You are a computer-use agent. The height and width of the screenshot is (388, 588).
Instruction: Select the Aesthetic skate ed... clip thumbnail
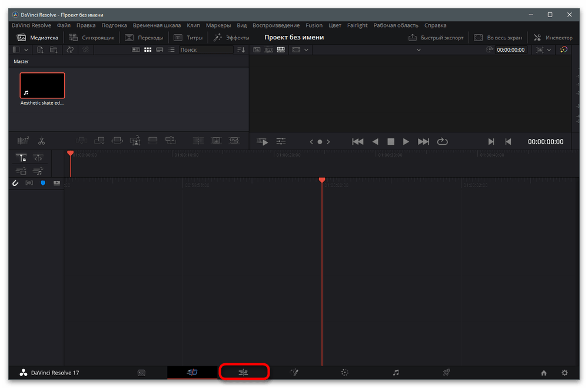click(x=42, y=85)
